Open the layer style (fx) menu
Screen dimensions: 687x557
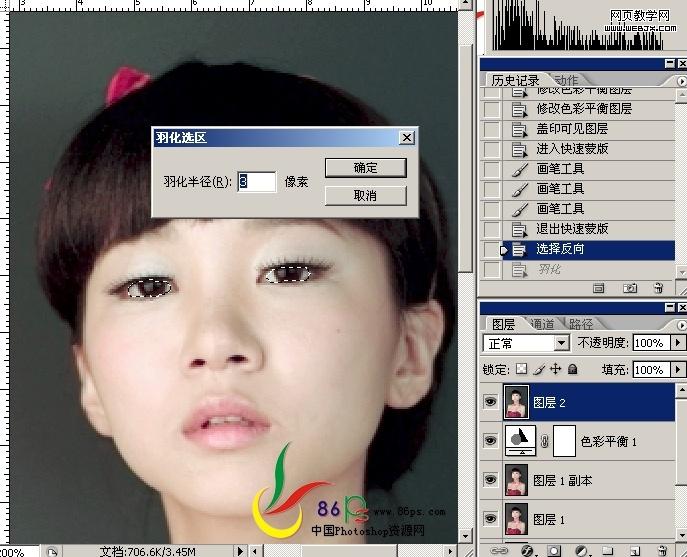(527, 550)
